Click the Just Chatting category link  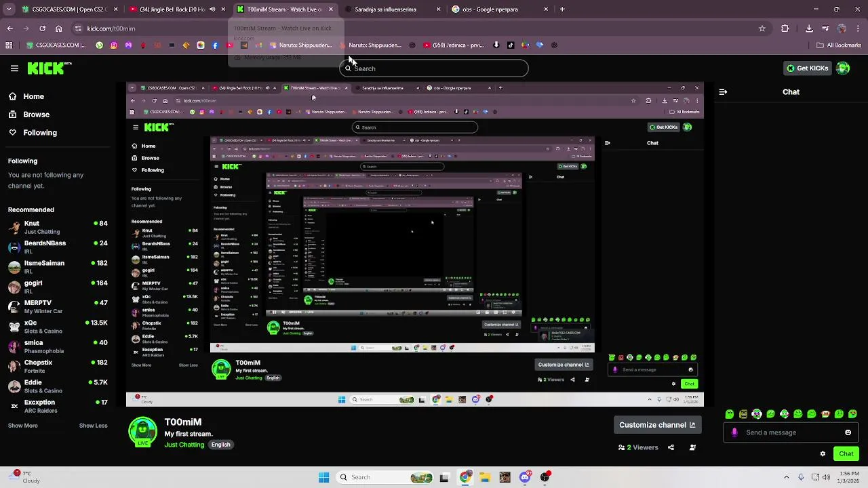coord(184,445)
